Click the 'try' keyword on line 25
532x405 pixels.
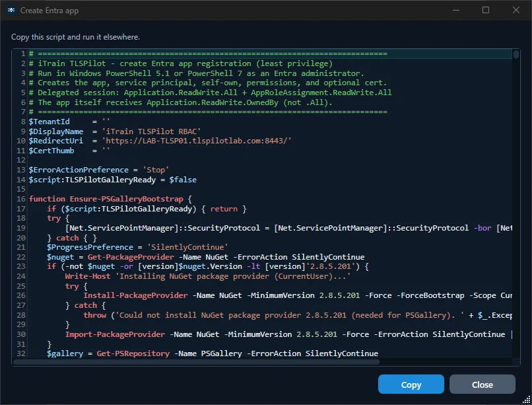pyautogui.click(x=72, y=286)
